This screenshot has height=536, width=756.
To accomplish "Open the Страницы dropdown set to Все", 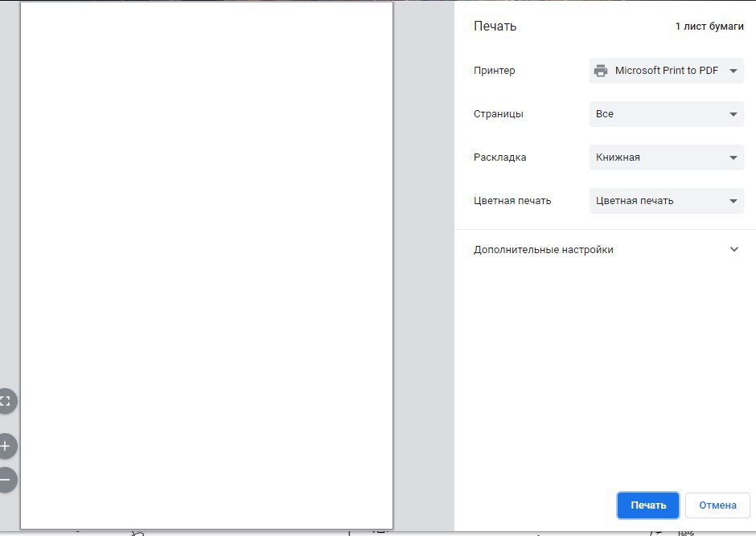I will coord(666,114).
